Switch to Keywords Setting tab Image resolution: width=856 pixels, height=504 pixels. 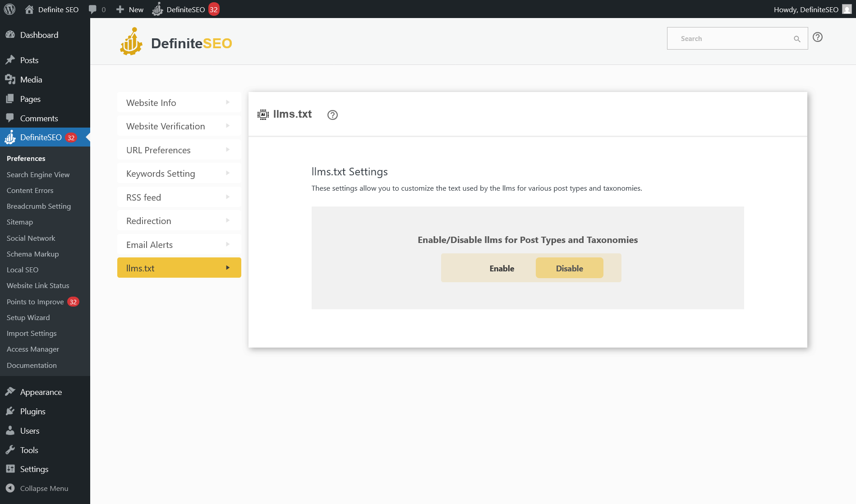[179, 174]
